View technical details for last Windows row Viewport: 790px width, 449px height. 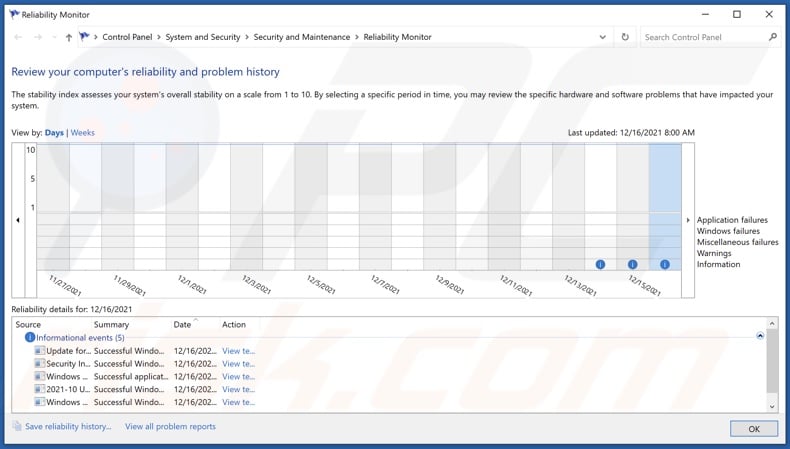(x=238, y=402)
